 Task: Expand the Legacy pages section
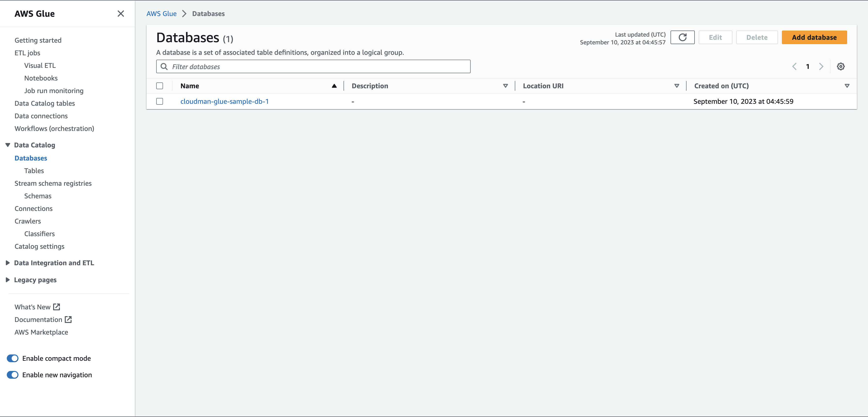(8, 280)
